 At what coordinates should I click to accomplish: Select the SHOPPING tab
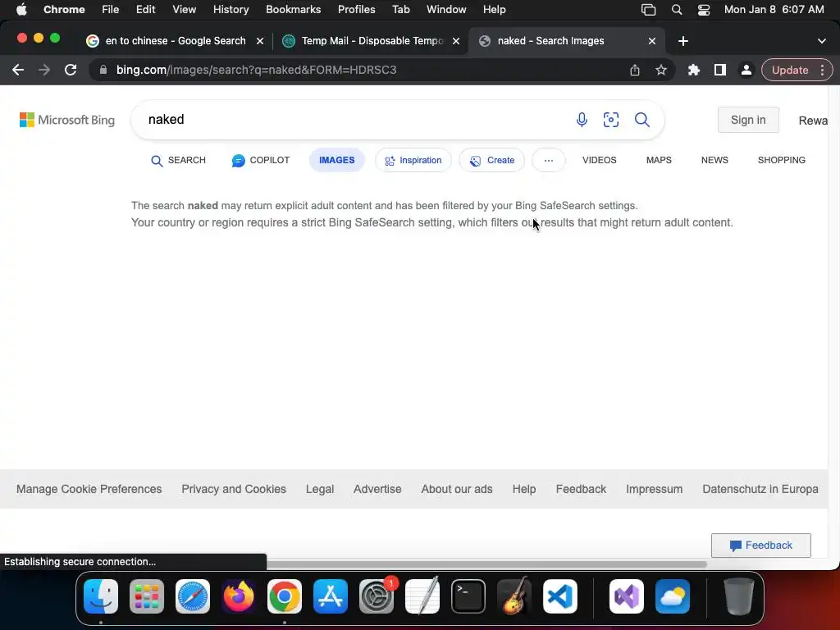coord(781,160)
